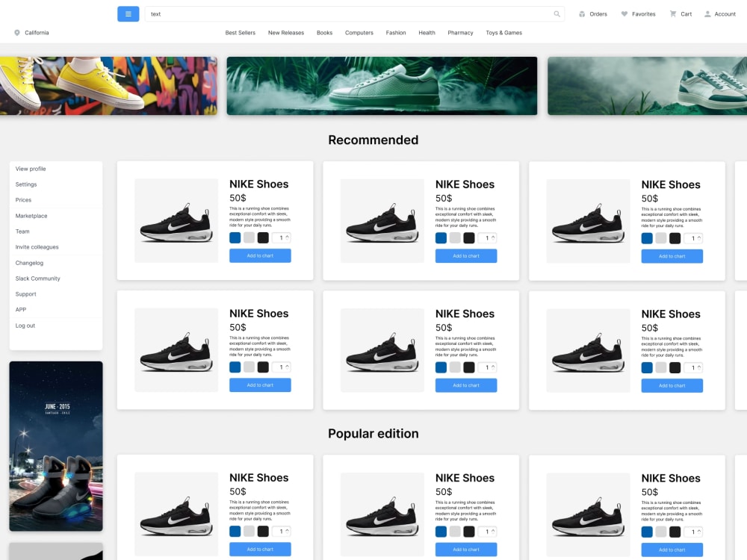
Task: Open the Health category
Action: click(427, 33)
